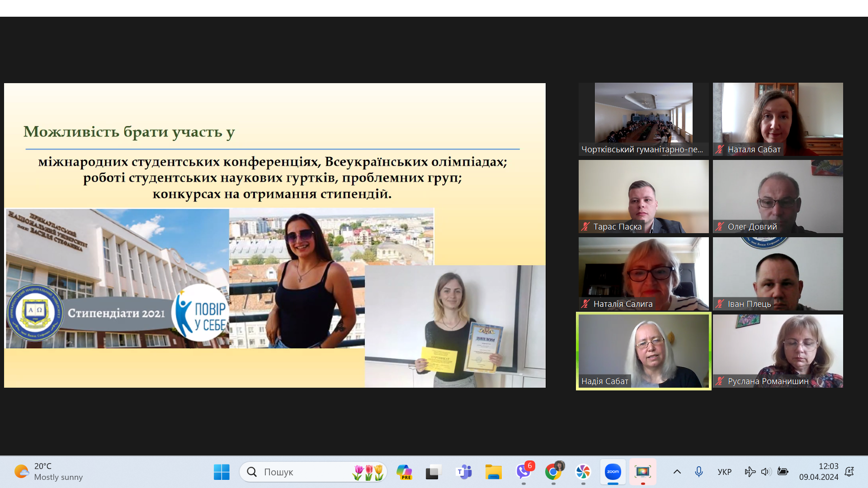Open Viber with 6 notifications

(x=524, y=472)
